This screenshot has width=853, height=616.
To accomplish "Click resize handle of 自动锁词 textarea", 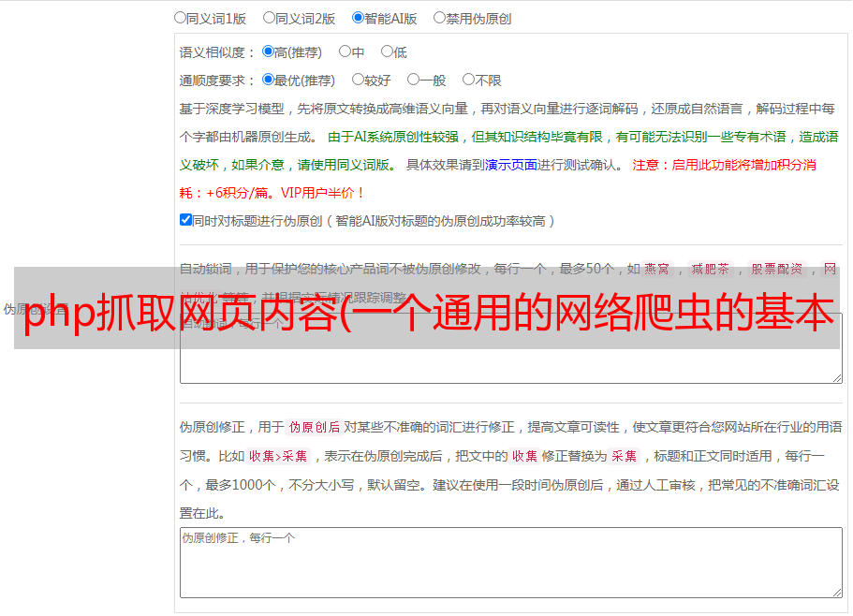I will 837,378.
